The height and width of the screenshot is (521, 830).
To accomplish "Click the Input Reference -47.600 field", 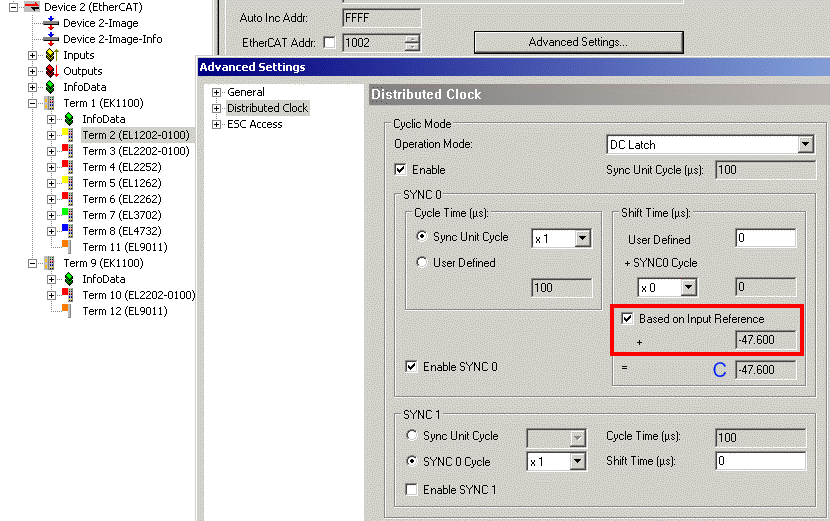I will (765, 339).
